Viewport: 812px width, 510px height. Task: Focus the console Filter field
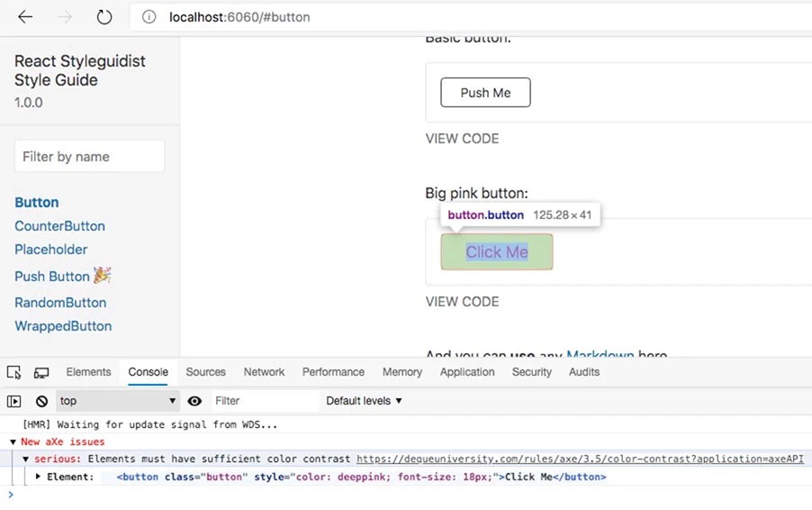[x=266, y=401]
